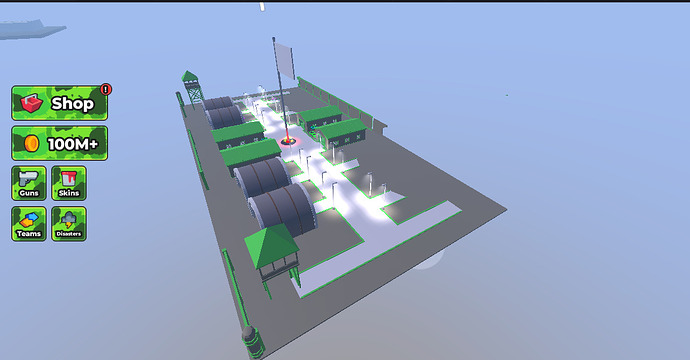Click the orange coin icon

click(x=31, y=143)
